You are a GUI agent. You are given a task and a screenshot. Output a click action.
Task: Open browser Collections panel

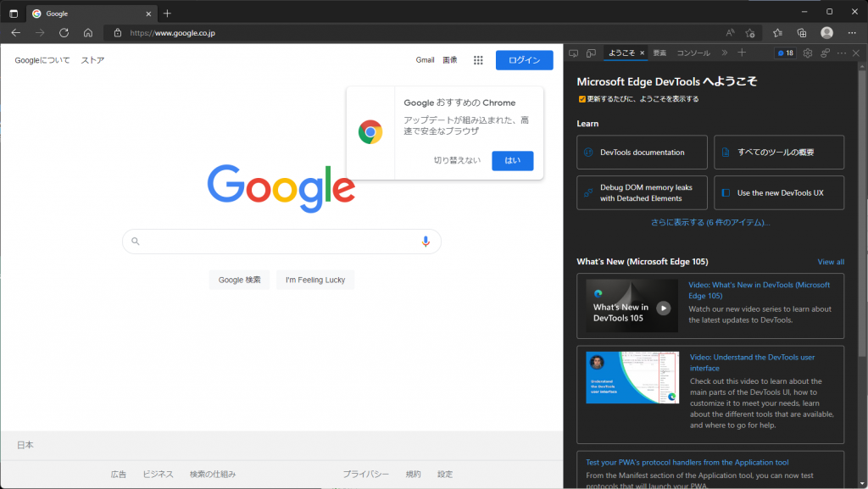click(x=801, y=32)
